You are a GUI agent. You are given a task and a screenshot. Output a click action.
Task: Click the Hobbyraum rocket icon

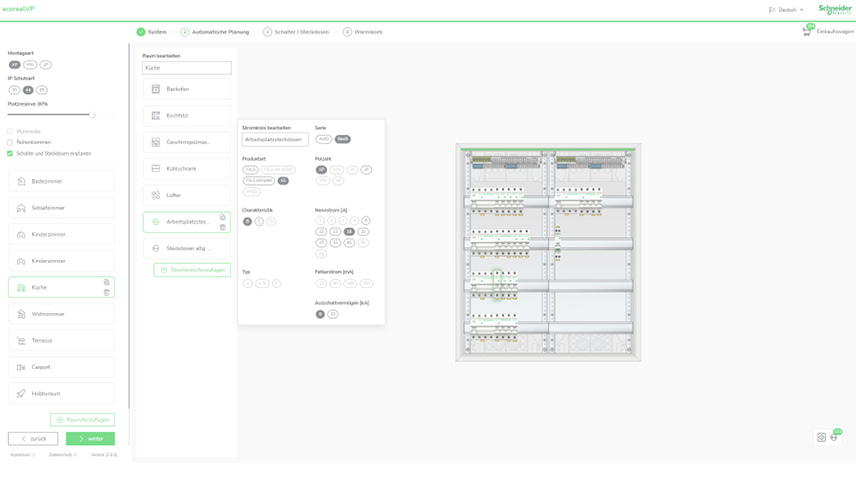coord(21,394)
